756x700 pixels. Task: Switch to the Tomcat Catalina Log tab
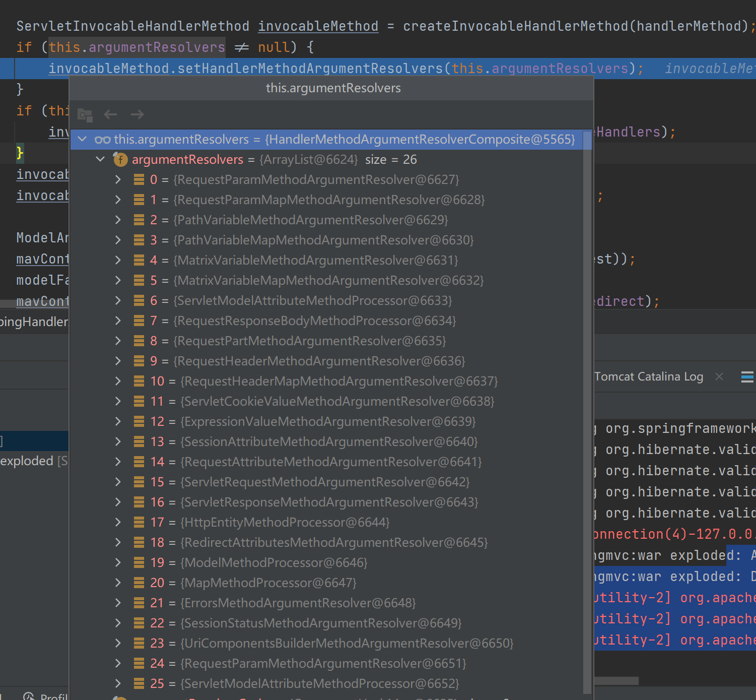point(648,377)
